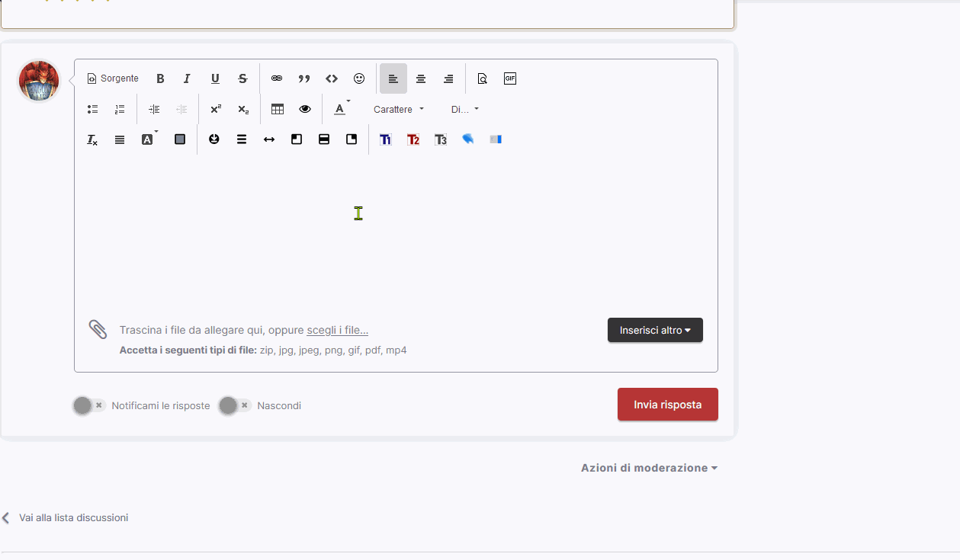Open the Carattere font dropdown
This screenshot has width=960, height=560.
click(x=398, y=109)
